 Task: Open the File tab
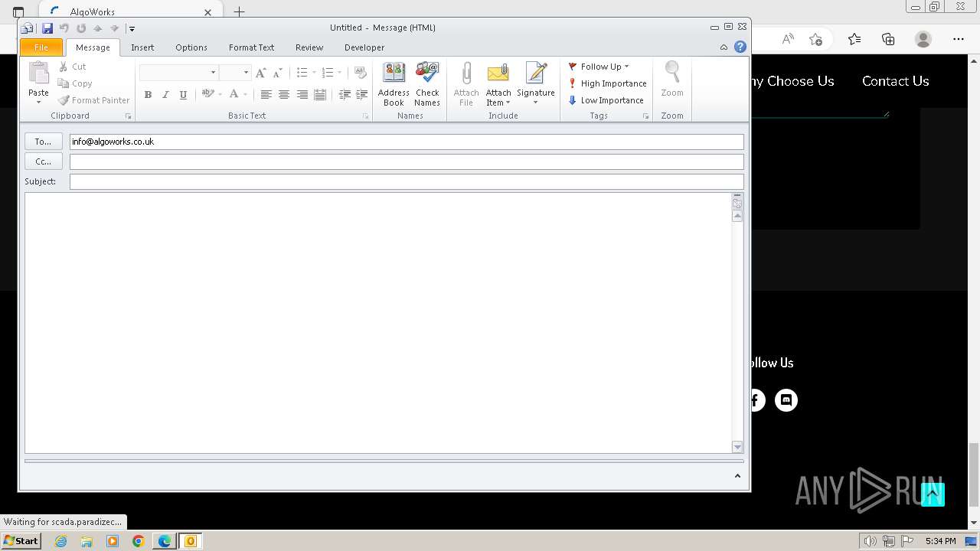pos(41,47)
